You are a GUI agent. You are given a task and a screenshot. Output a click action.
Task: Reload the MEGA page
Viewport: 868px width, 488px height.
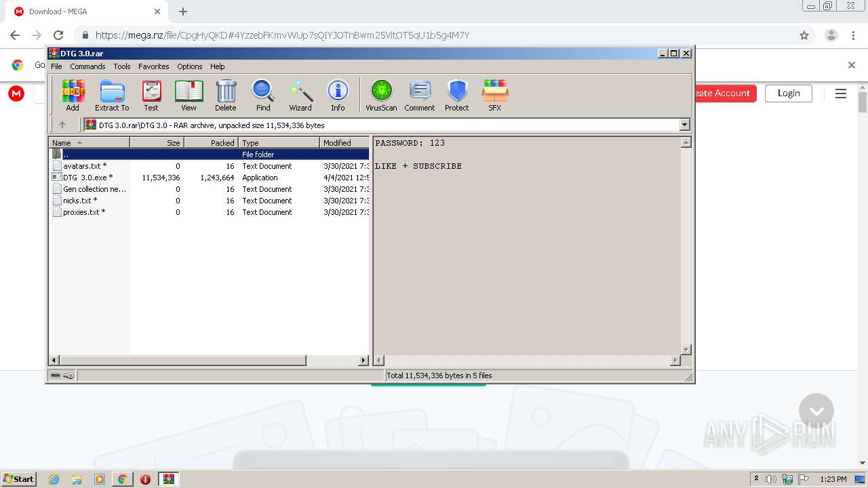click(x=58, y=35)
